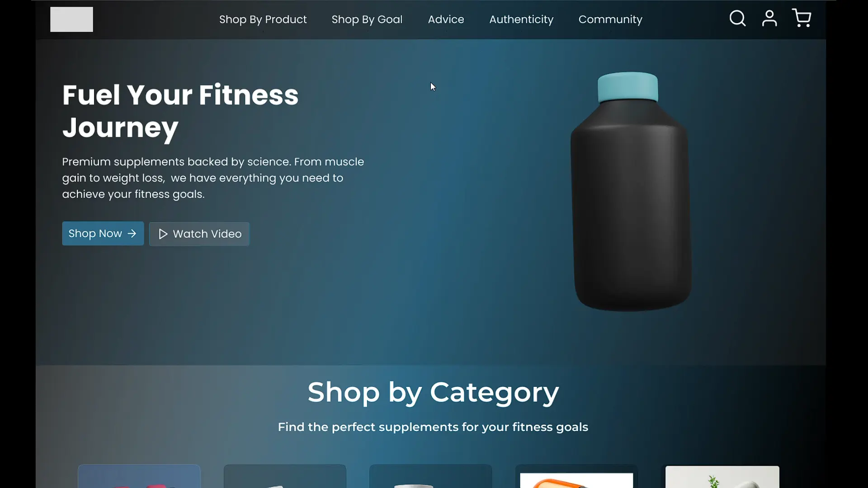The image size is (868, 488).
Task: Click the play triangle in Watch Video
Action: [163, 234]
